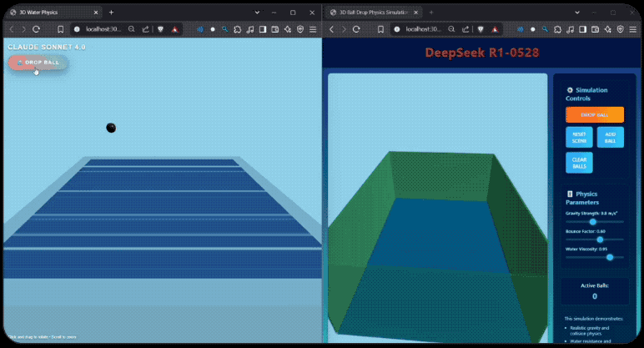
Task: Go back in the left browser window
Action: coord(12,29)
